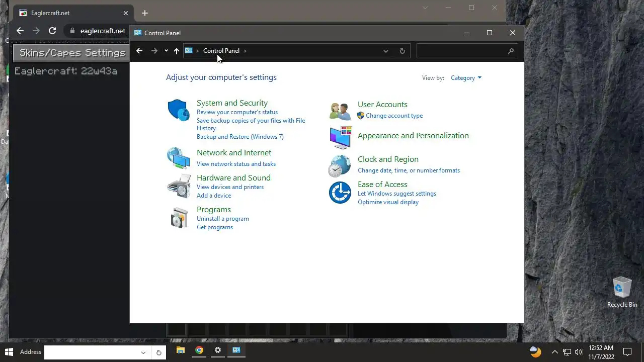Open Settings gear on the taskbar
Viewport: 644px width, 362px height.
pos(218,350)
